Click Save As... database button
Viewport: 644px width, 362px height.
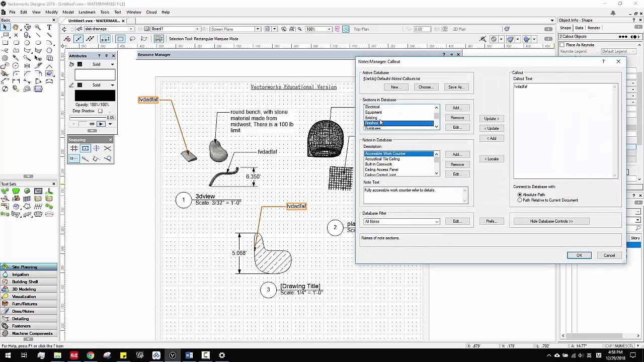(456, 87)
